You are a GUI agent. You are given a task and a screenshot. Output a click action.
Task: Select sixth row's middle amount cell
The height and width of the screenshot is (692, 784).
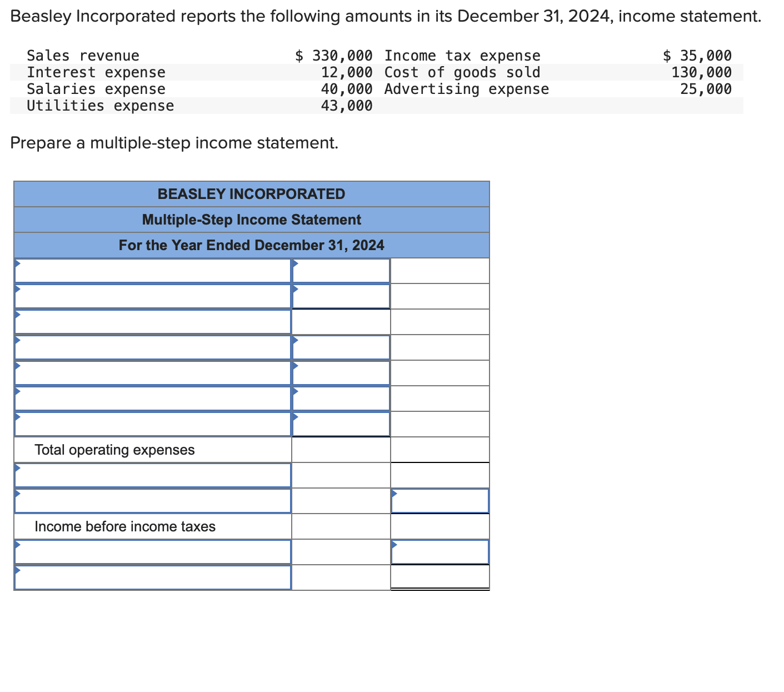[x=341, y=399]
